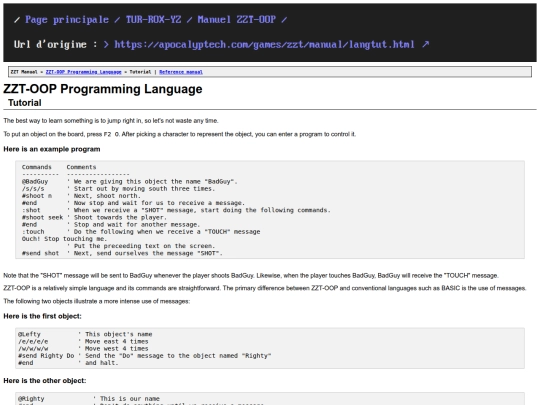Viewport: 540px width, 405px height.
Task: Click the paragraph 'ZZT-OOP is a relatively simple language'
Action: click(x=265, y=288)
